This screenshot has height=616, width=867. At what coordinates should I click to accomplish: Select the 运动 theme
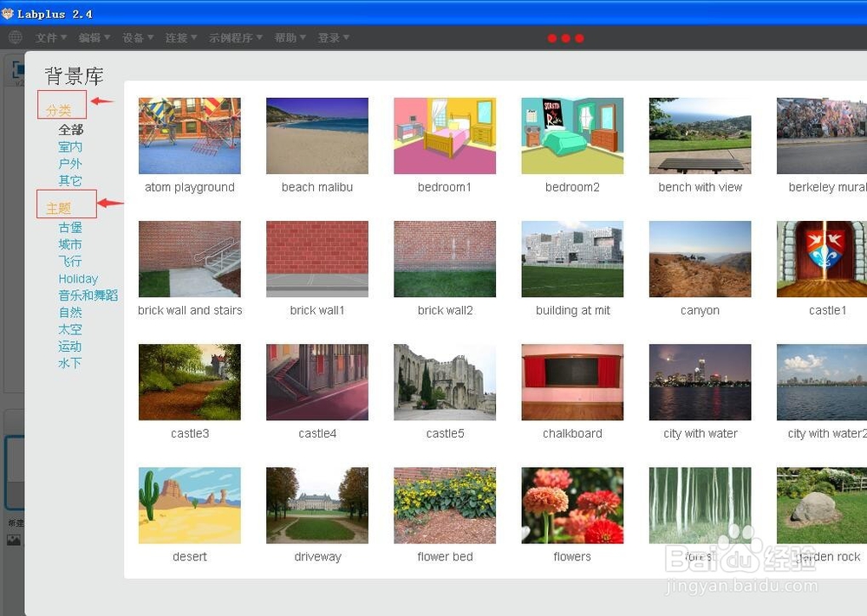[x=70, y=347]
